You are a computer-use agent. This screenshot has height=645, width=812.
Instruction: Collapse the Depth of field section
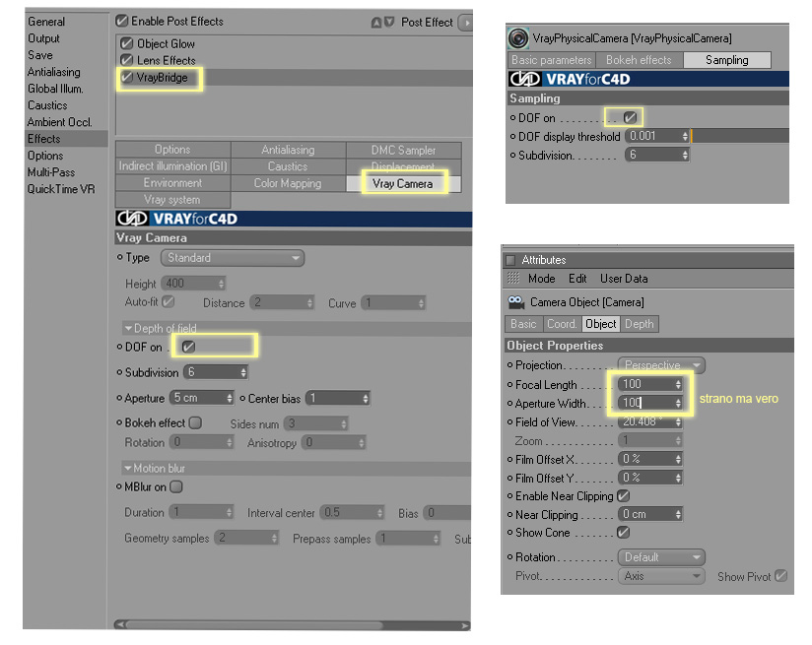[x=128, y=328]
